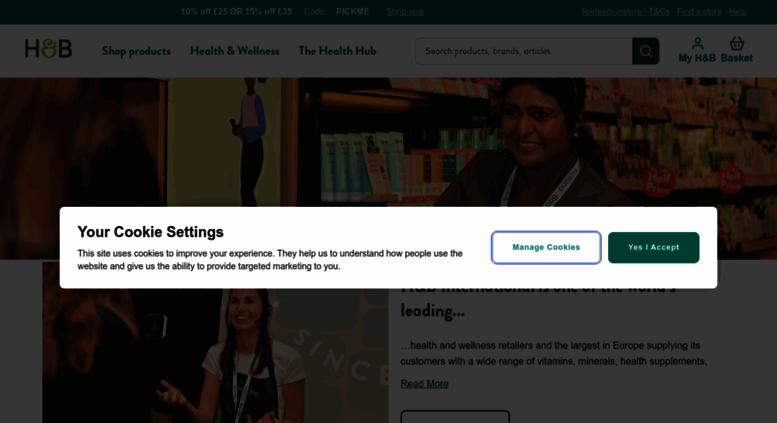Click the hero banner store image

388,142
